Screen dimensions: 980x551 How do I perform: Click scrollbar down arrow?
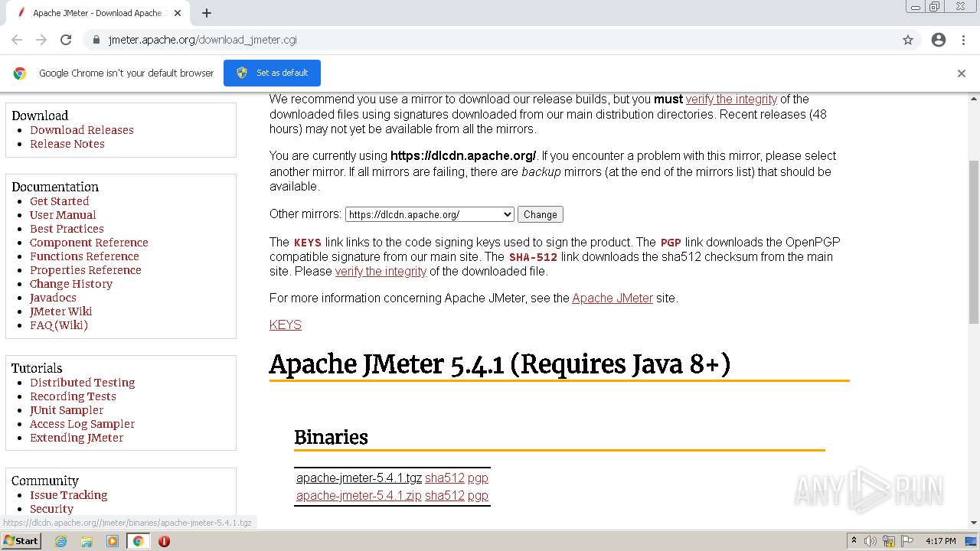[974, 523]
